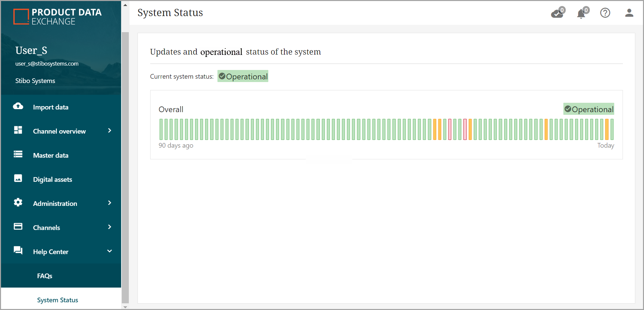Click the Master data list icon
Image resolution: width=644 pixels, height=310 pixels.
(x=18, y=154)
